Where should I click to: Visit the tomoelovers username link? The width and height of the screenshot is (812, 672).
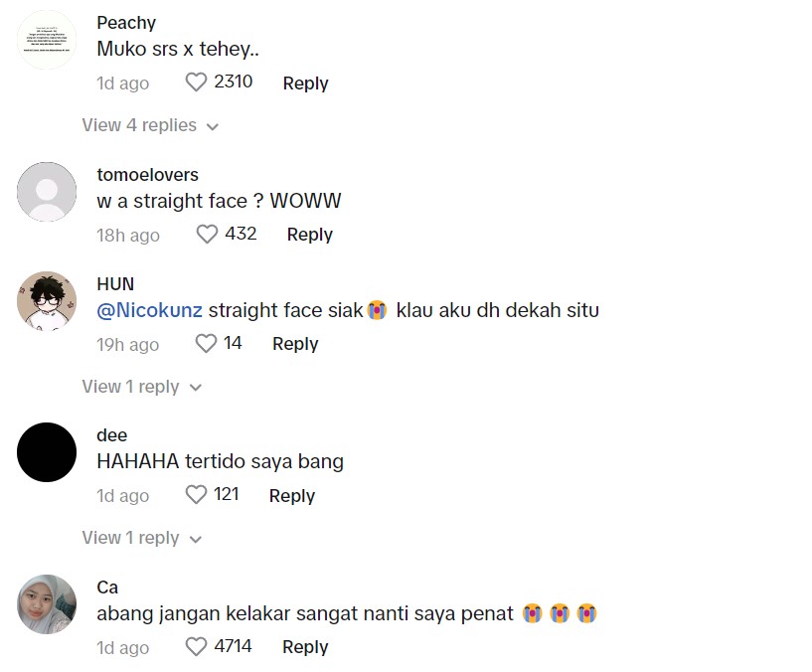pos(147,175)
